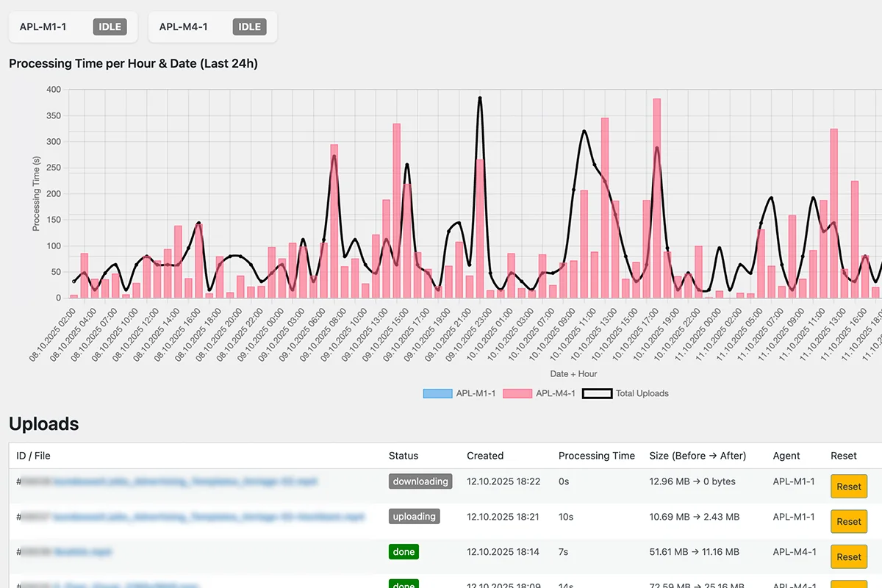Image resolution: width=882 pixels, height=588 pixels.
Task: Click the done badge on the bottom upload row
Action: coord(404,585)
